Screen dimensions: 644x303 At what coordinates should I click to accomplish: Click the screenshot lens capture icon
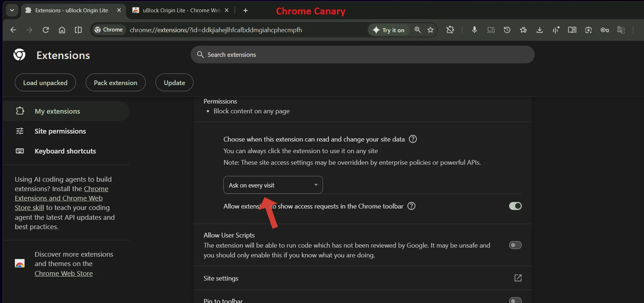click(x=588, y=30)
